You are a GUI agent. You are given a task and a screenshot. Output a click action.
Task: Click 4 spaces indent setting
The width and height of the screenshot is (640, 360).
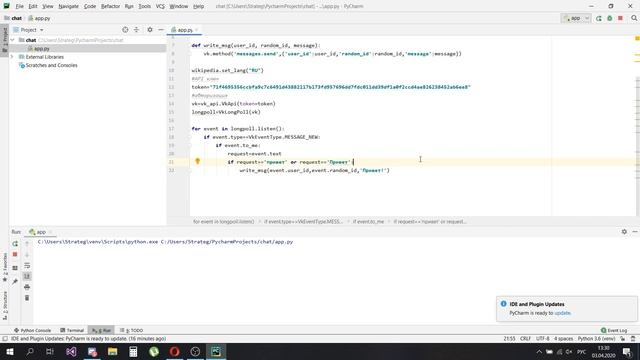[563, 339]
